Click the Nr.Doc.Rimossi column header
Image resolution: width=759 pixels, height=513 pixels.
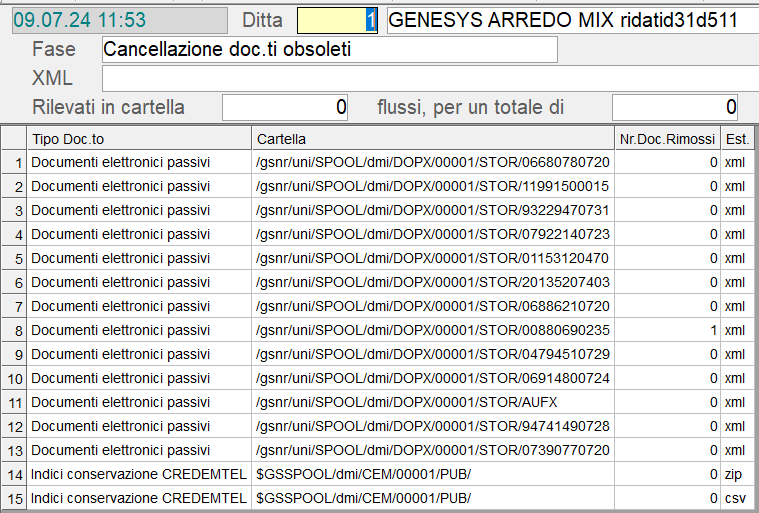coord(667,138)
